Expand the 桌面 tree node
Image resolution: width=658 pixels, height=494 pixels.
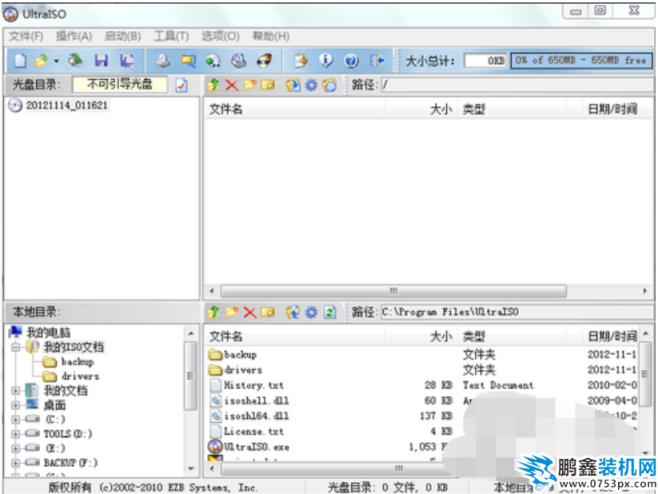coord(16,405)
